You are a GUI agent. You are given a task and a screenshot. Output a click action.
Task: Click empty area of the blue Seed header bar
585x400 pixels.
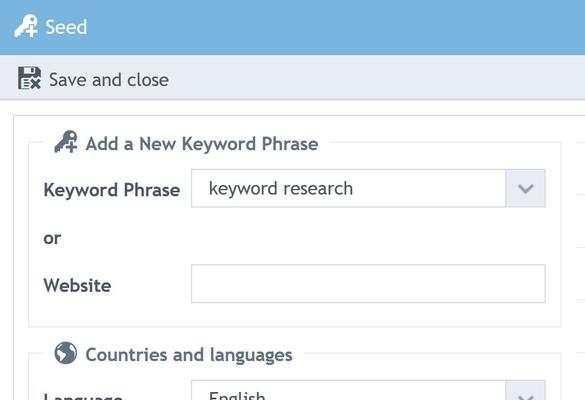(x=336, y=27)
